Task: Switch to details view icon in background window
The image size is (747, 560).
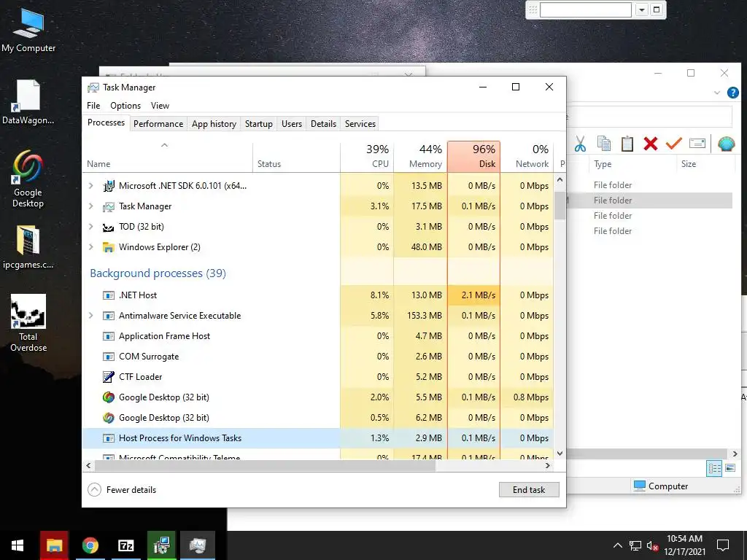Action: pyautogui.click(x=714, y=468)
